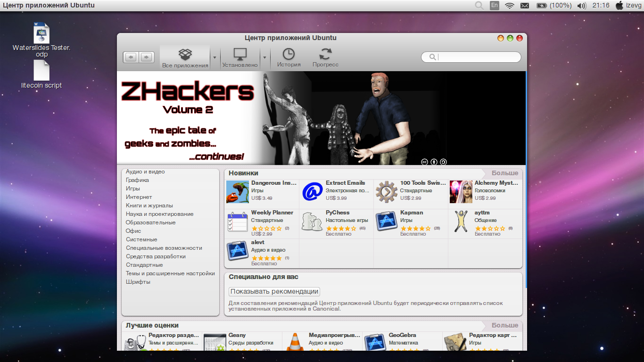
Task: Open the All Applications (Все приложения) view
Action: click(185, 58)
